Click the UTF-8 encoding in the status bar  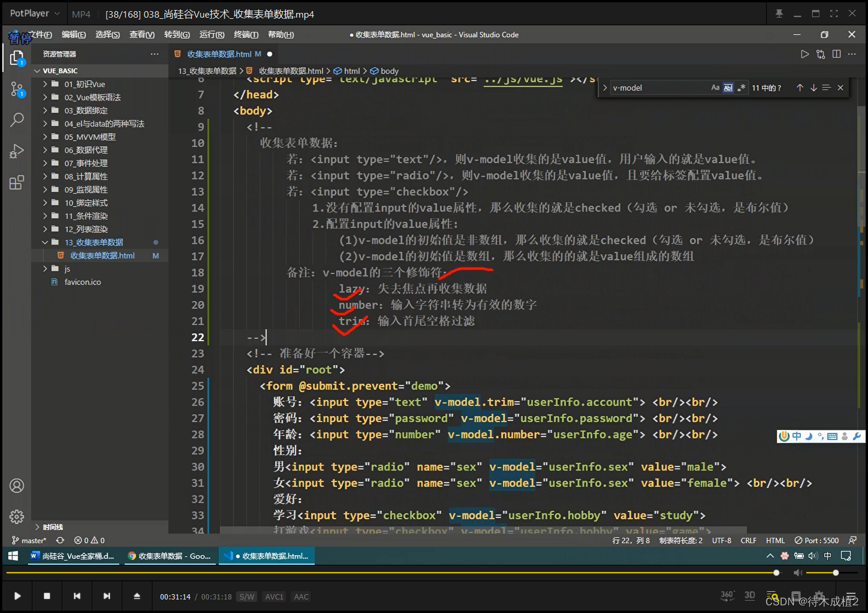721,540
